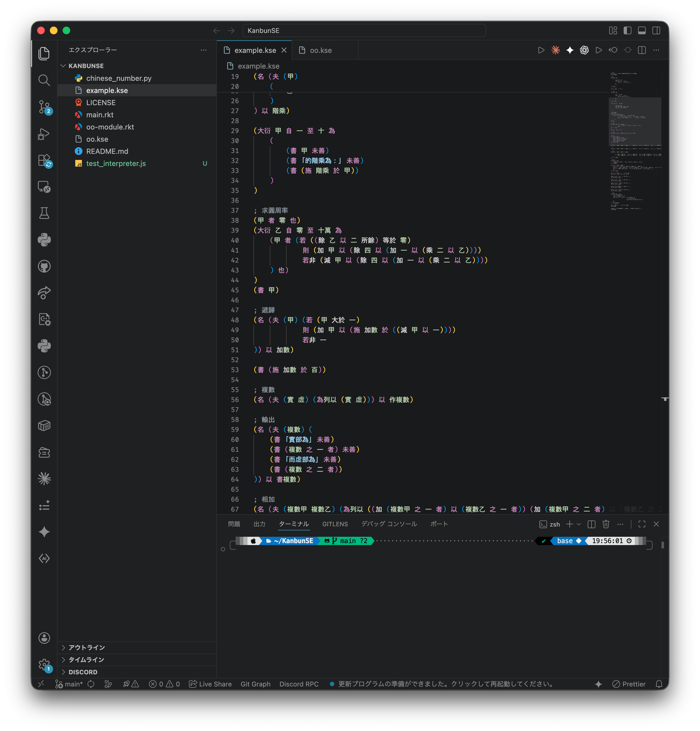Click Discord RPC in status bar
Screen dimensions: 700x731
[299, 684]
